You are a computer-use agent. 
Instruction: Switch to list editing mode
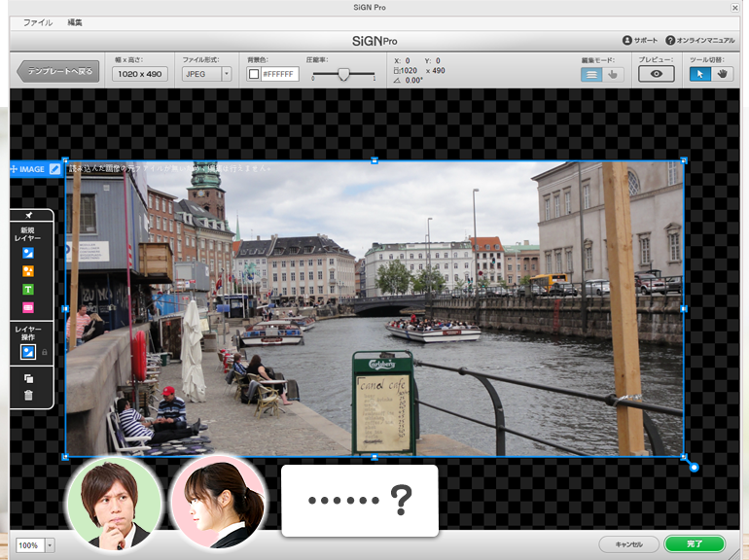pos(590,75)
